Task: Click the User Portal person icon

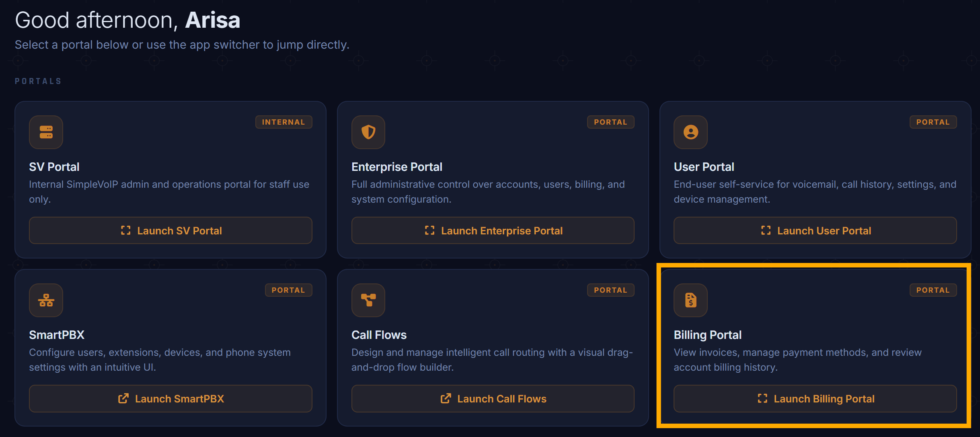Action: tap(690, 132)
